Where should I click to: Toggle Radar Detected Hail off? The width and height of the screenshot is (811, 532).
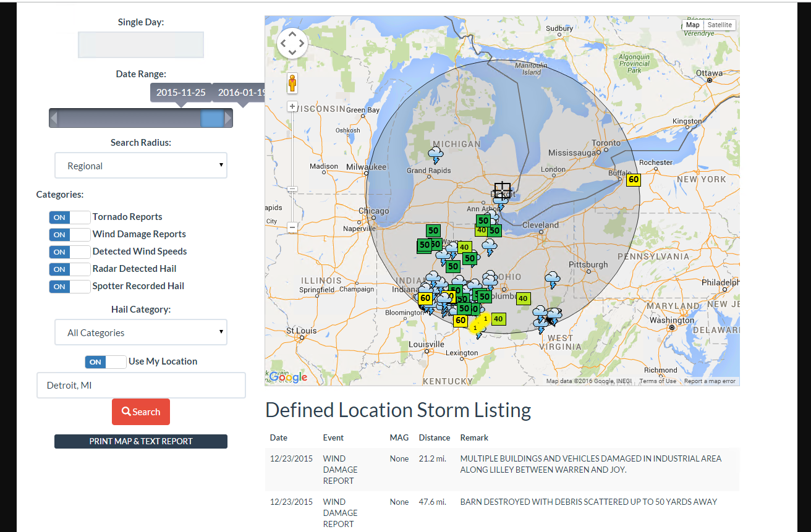[69, 269]
